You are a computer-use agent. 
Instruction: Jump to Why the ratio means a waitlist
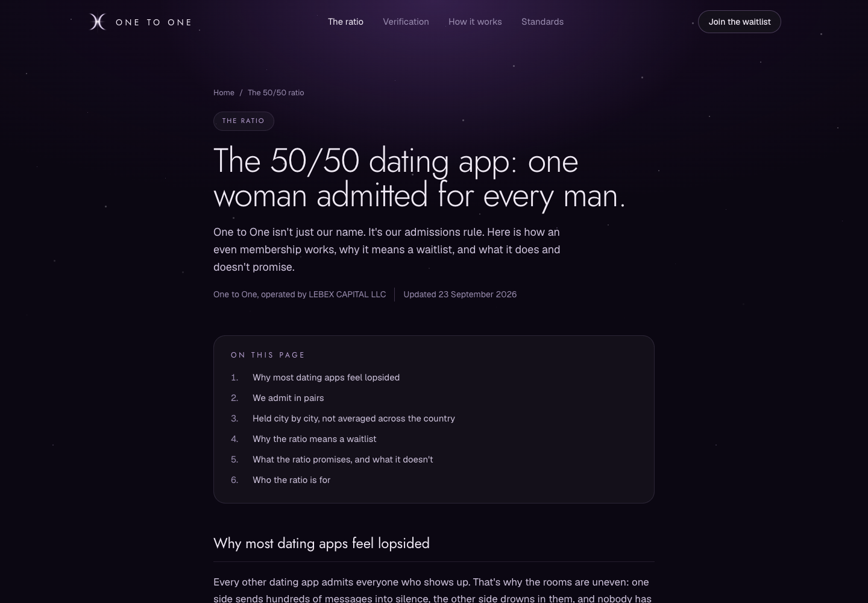coord(314,439)
